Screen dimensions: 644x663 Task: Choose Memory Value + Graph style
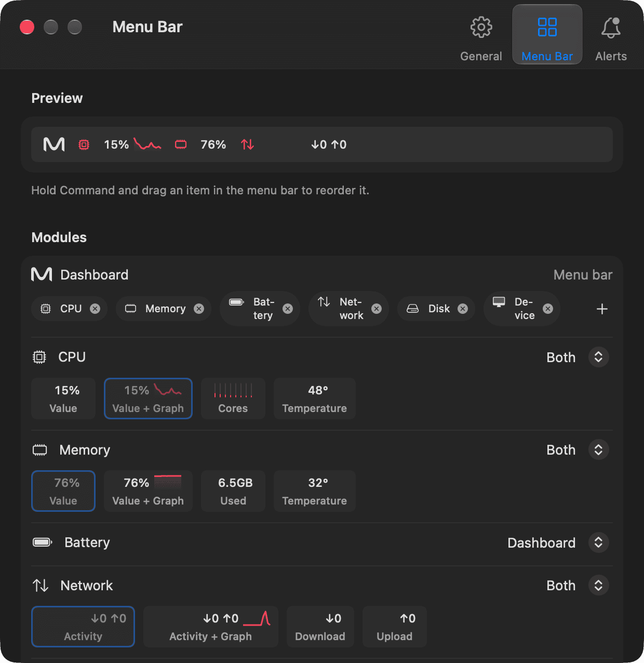(148, 491)
